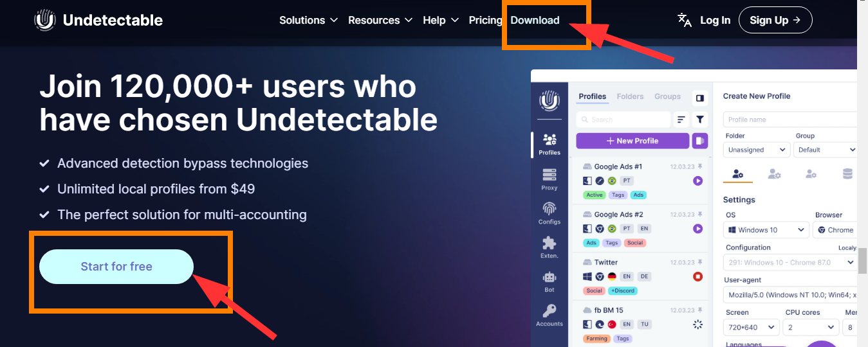
Task: Click the app logo atop the sidebar
Action: point(549,101)
